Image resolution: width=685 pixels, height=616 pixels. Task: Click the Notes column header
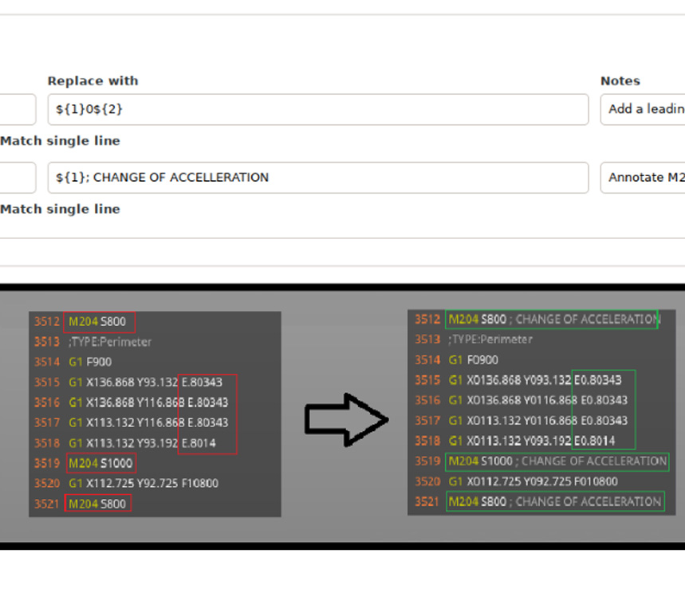(620, 80)
